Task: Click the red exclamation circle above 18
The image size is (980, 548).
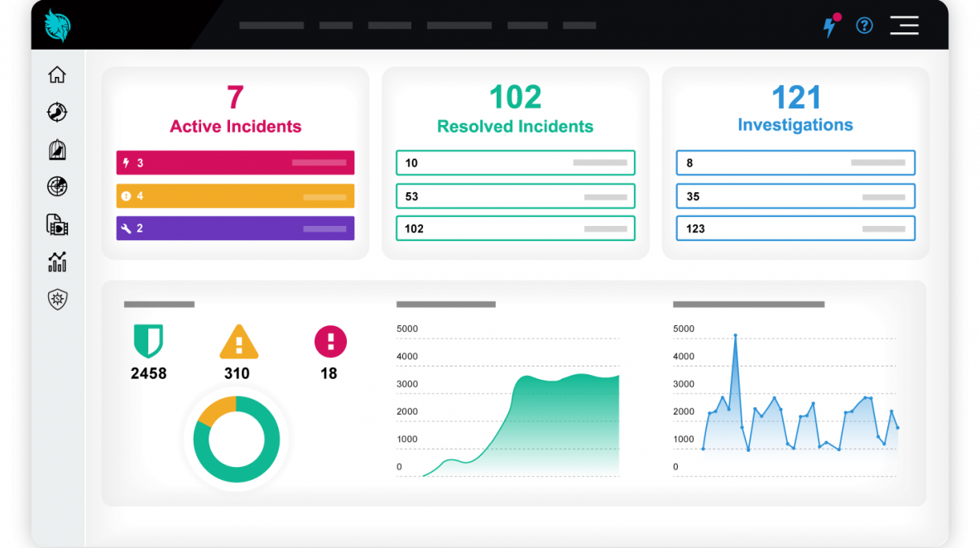Action: coord(330,341)
